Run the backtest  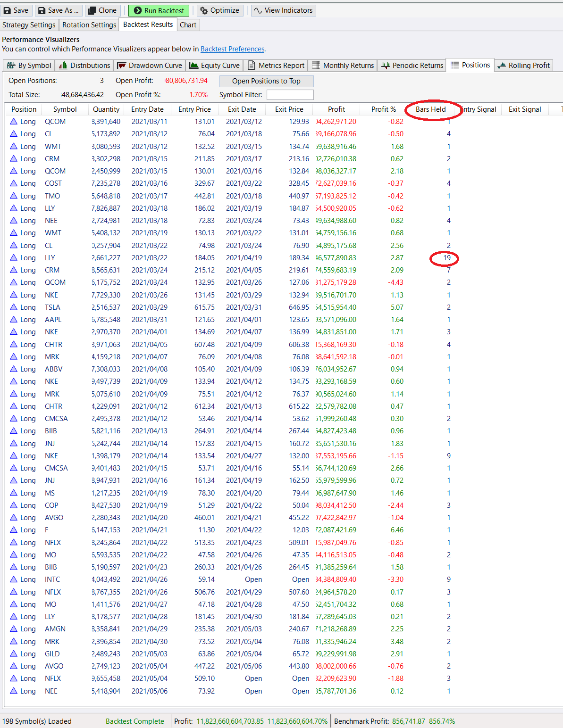[159, 10]
